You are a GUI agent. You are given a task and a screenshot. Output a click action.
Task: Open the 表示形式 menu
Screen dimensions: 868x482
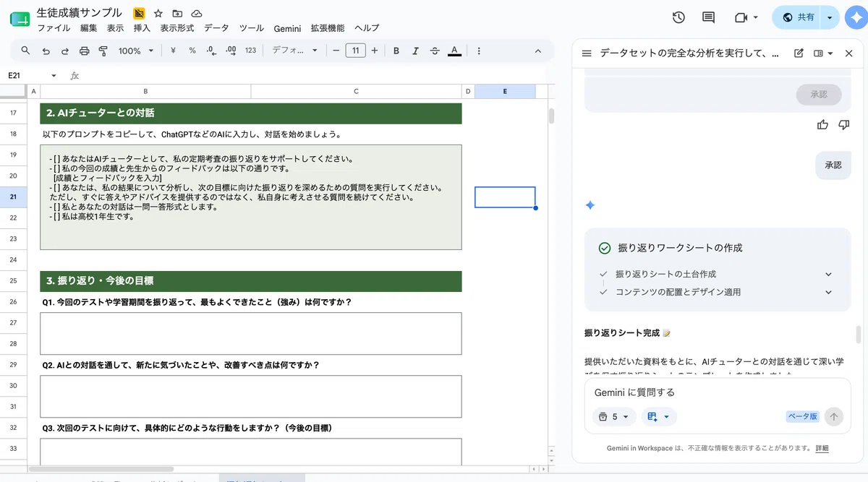177,28
